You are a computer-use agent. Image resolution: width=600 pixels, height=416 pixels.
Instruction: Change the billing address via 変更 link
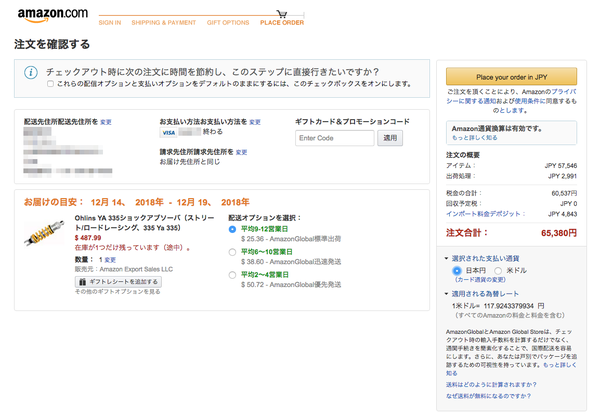241,152
